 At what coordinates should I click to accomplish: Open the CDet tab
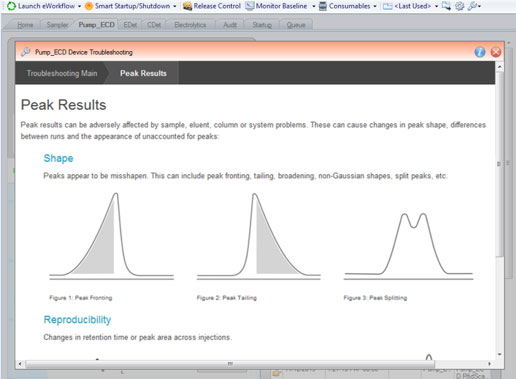coord(154,25)
